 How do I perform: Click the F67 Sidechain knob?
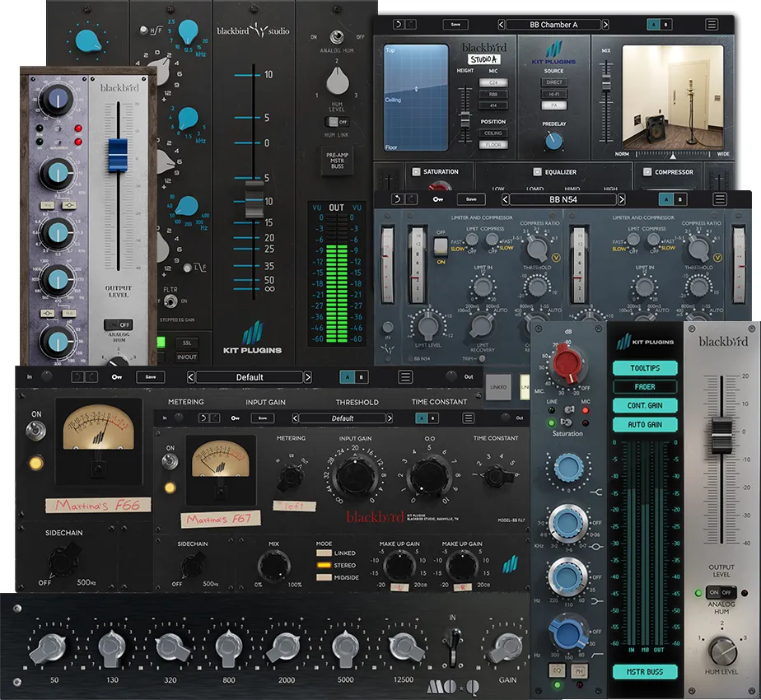coord(194,566)
